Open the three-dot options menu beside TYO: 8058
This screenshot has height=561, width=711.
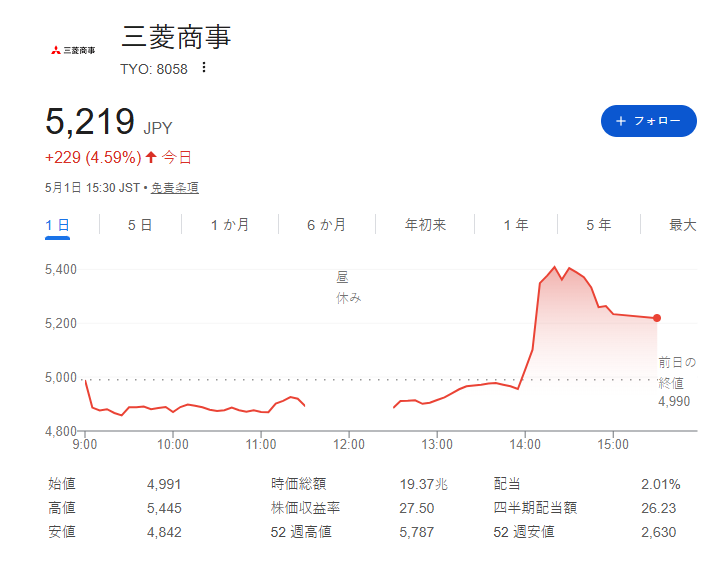(x=204, y=68)
